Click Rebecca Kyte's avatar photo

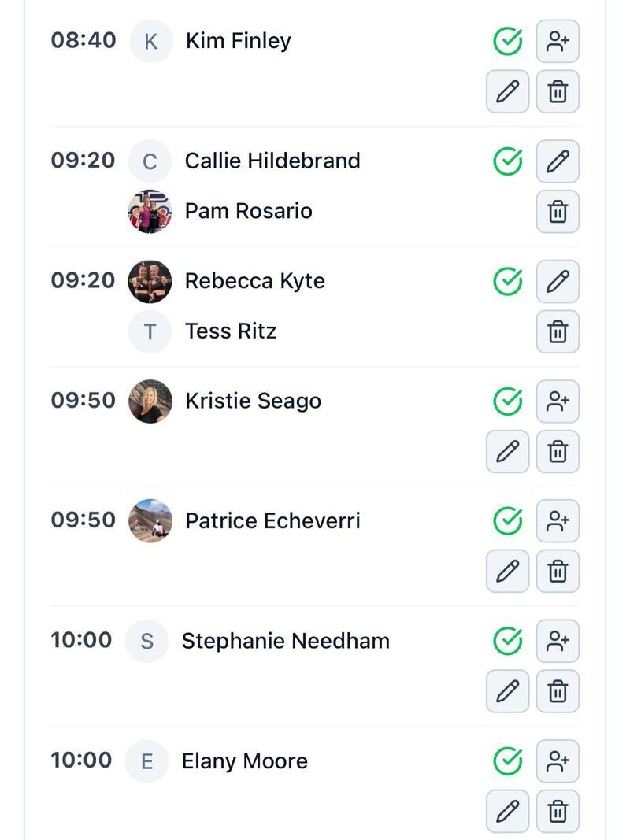click(150, 281)
